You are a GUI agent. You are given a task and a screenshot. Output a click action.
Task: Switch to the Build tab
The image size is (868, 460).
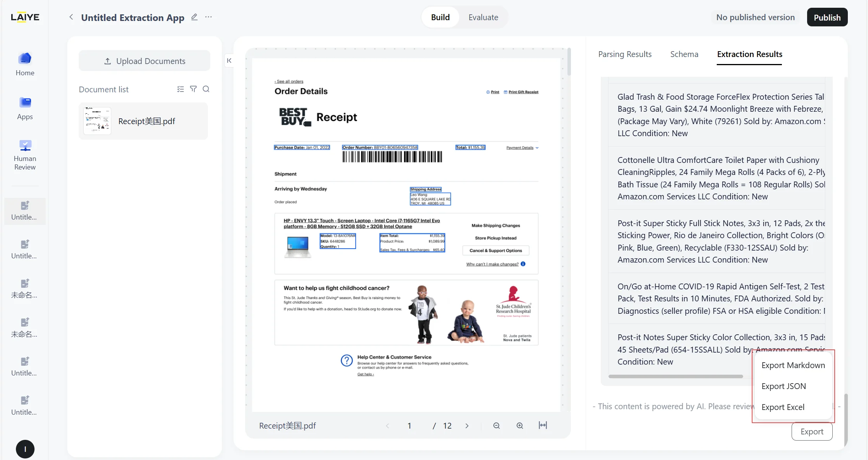[x=440, y=17]
